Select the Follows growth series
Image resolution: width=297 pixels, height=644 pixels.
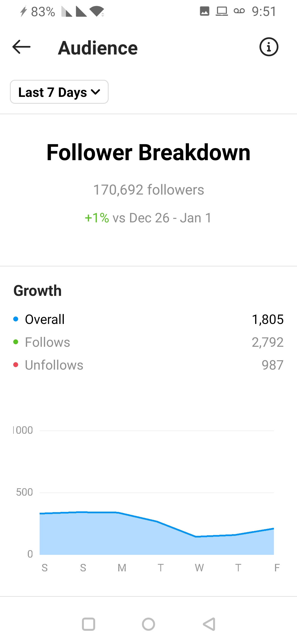click(148, 342)
